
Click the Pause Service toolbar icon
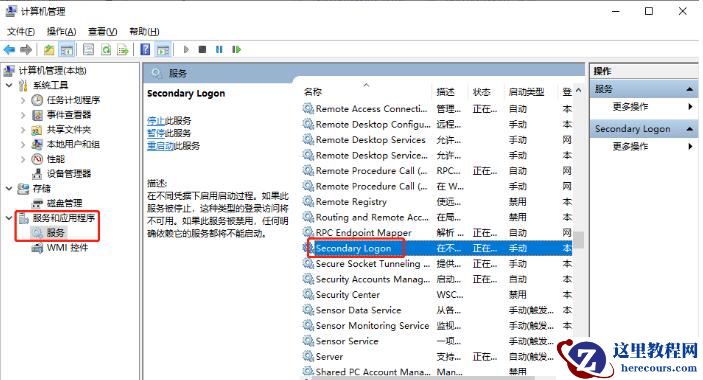tap(219, 49)
